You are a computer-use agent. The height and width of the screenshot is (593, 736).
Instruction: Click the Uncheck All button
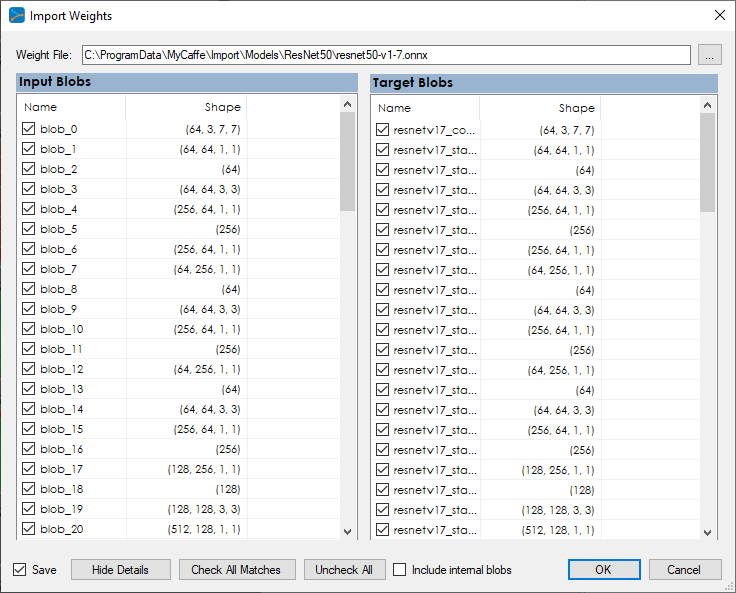[x=344, y=570]
